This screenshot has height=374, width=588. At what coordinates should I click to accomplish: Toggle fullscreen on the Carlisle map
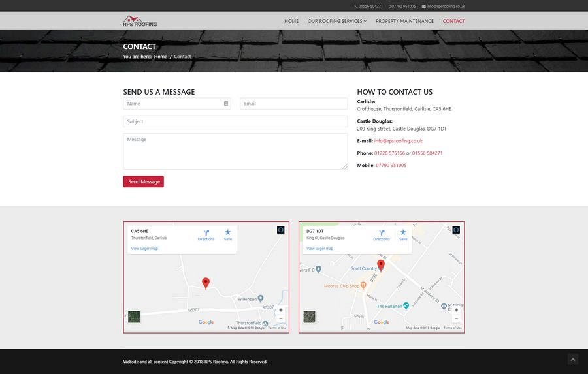[281, 230]
